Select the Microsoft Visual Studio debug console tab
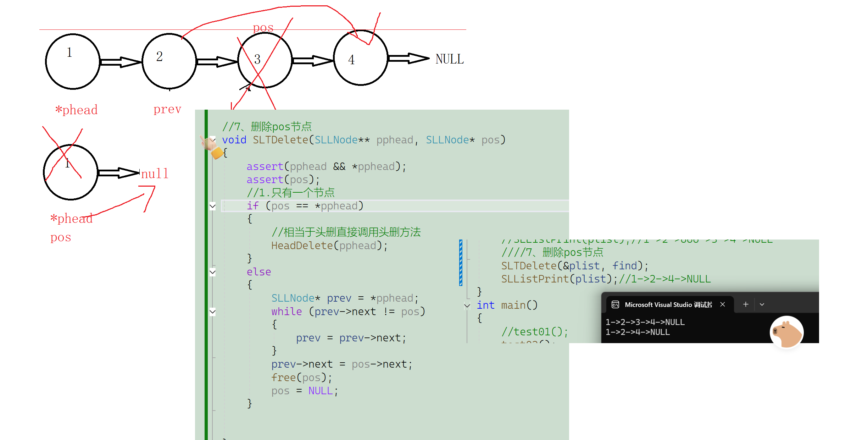 point(668,304)
